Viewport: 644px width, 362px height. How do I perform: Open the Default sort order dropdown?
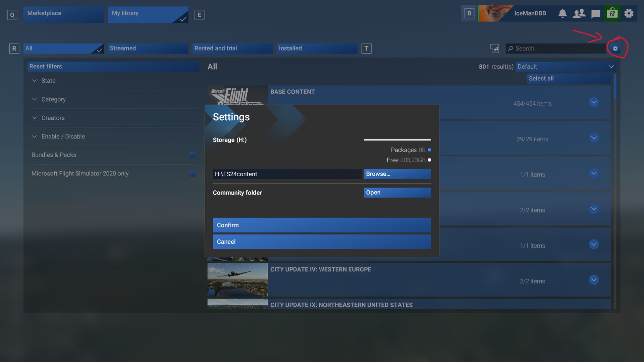(x=566, y=67)
